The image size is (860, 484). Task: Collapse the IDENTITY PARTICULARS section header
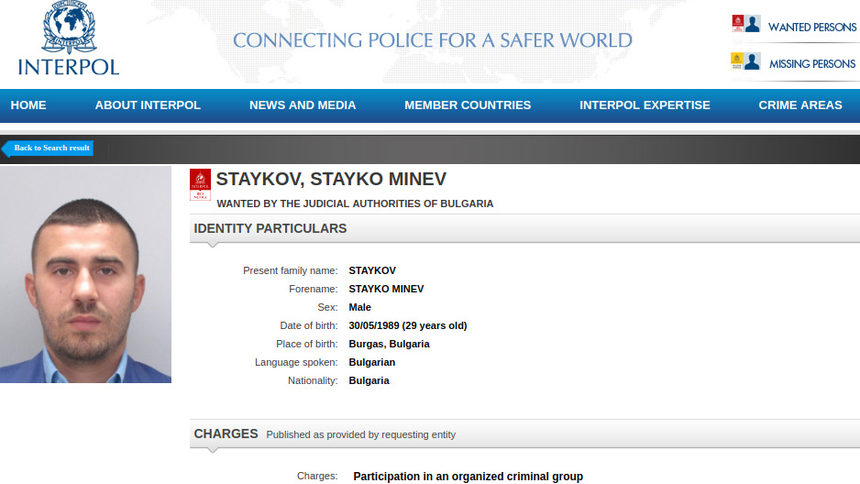[525, 228]
